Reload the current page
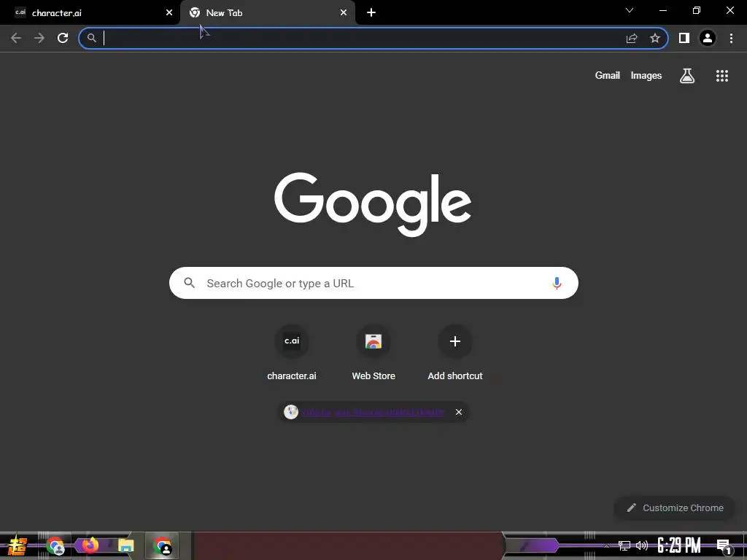 point(63,38)
